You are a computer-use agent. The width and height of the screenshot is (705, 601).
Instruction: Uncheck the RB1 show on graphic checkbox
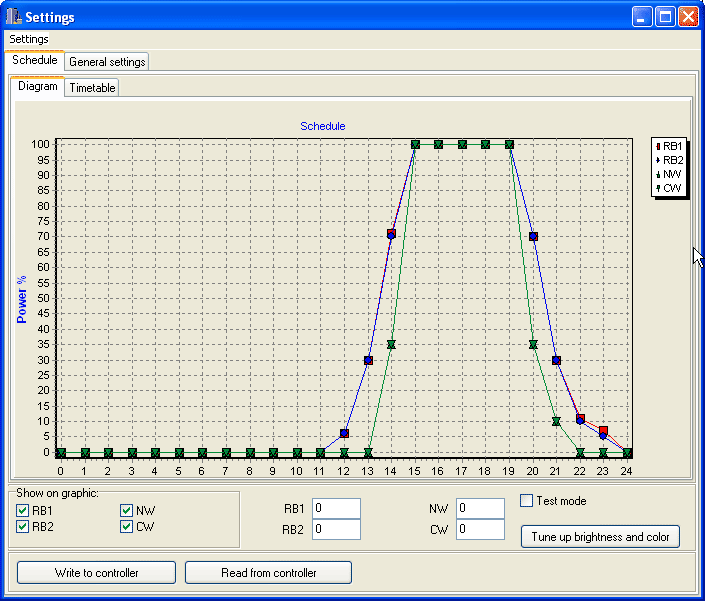point(23,511)
